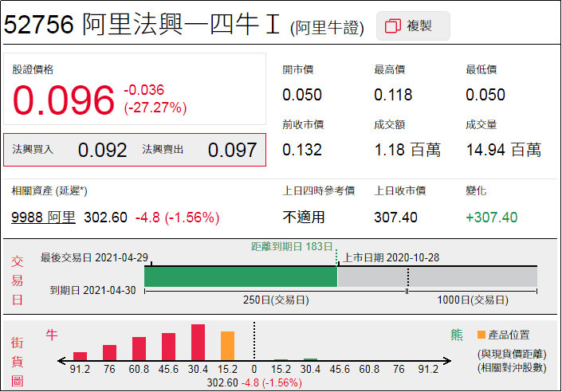
Task: Click the 成交額 value 1.18 百萬
Action: (x=407, y=150)
